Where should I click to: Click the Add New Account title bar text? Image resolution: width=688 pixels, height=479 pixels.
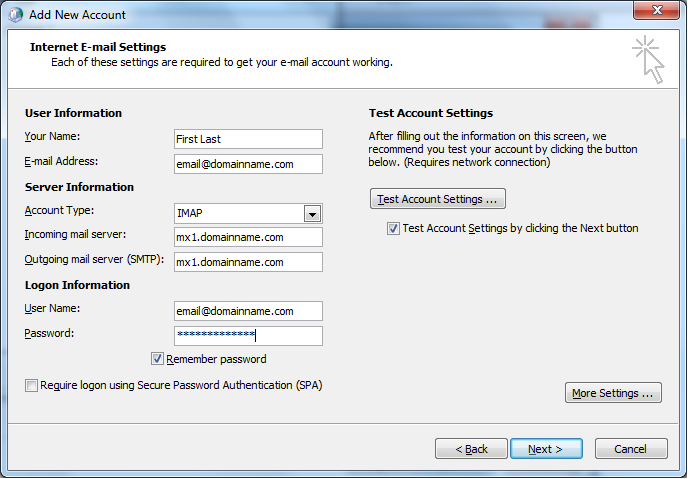point(78,15)
